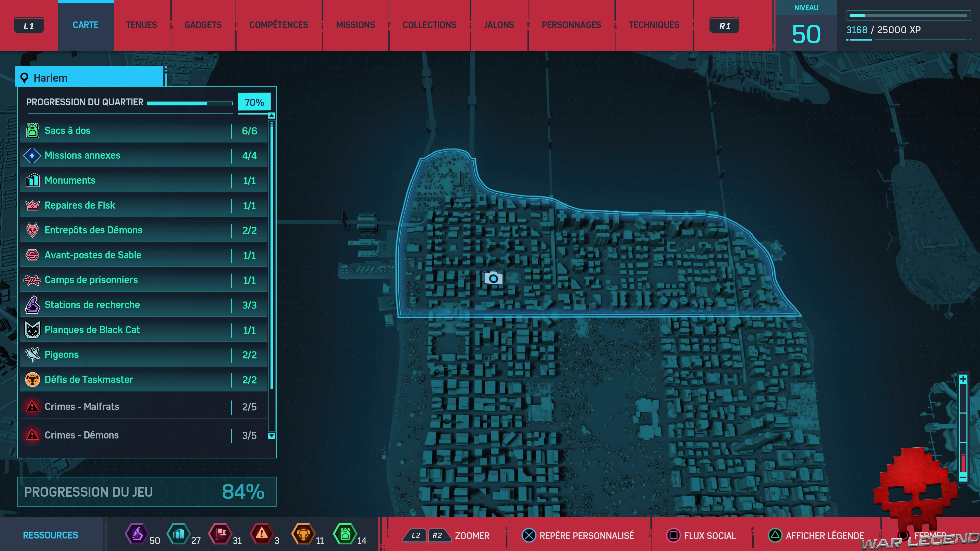Click the Repaires de Fisk crown icon

(32, 205)
